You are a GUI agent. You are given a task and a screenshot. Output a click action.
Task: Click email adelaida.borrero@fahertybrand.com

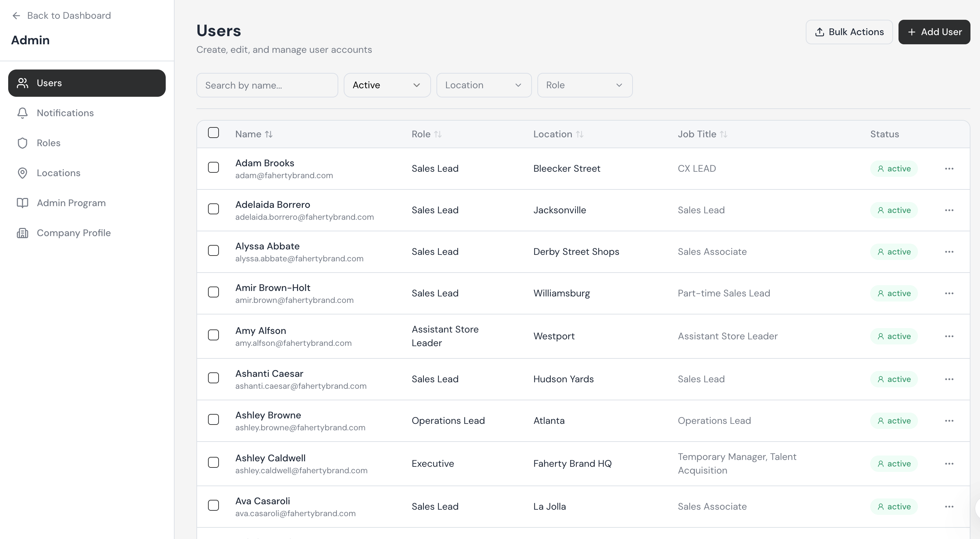click(x=305, y=217)
